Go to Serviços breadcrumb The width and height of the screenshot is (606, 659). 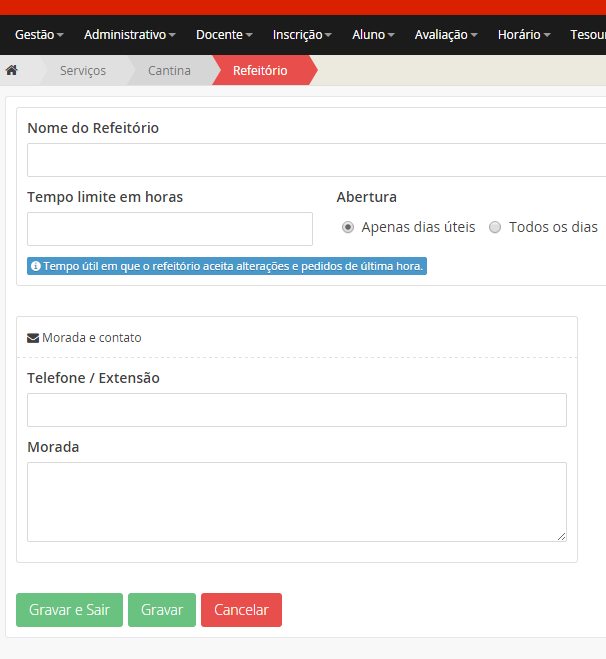(82, 70)
